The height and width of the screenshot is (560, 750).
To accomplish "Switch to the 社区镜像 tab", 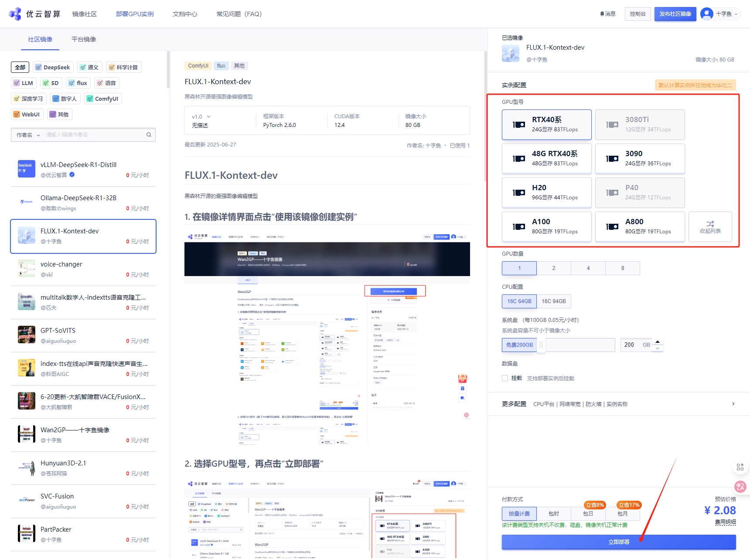I will click(x=40, y=39).
